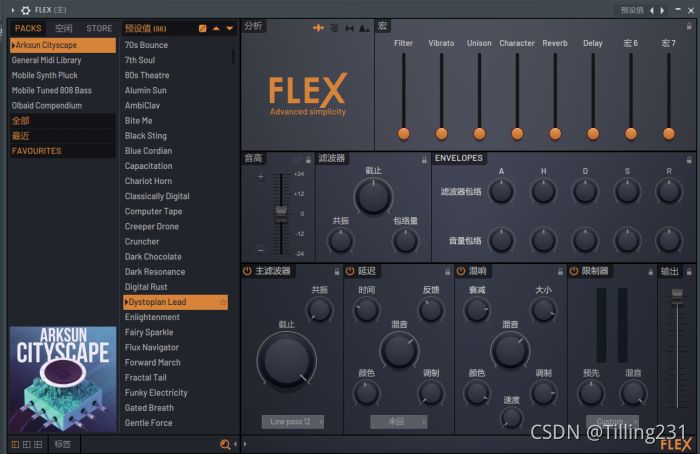Select previous preset with orange up arrow
The image size is (700, 454).
tap(216, 29)
